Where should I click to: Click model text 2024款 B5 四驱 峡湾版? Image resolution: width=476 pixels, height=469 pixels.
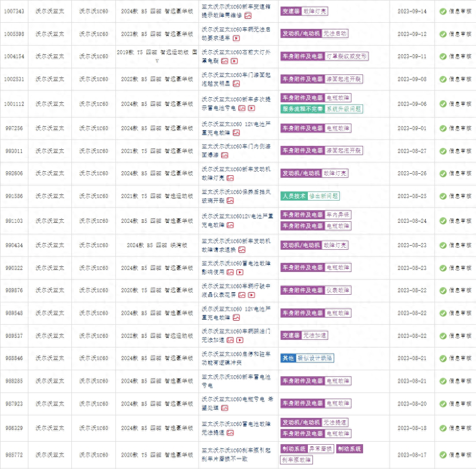(157, 245)
